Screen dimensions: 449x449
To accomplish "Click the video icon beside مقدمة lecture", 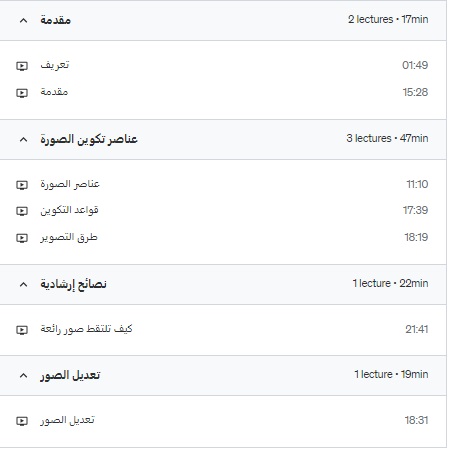I will [22, 93].
